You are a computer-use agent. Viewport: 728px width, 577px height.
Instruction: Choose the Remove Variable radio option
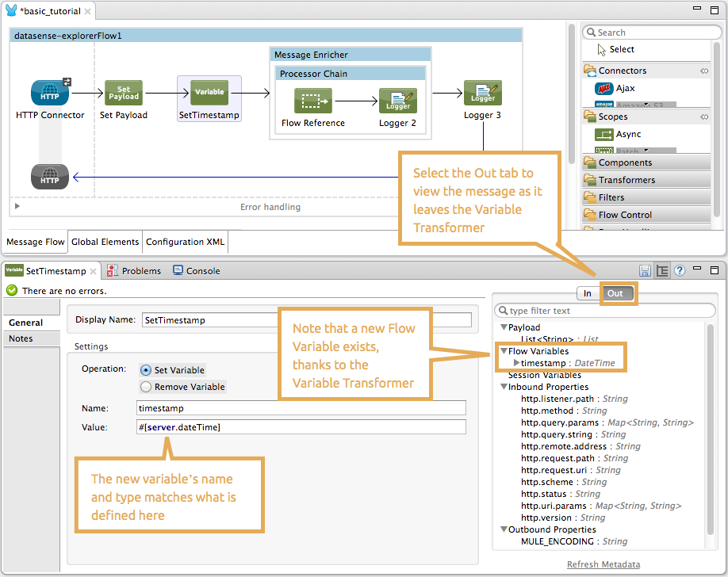coord(146,387)
